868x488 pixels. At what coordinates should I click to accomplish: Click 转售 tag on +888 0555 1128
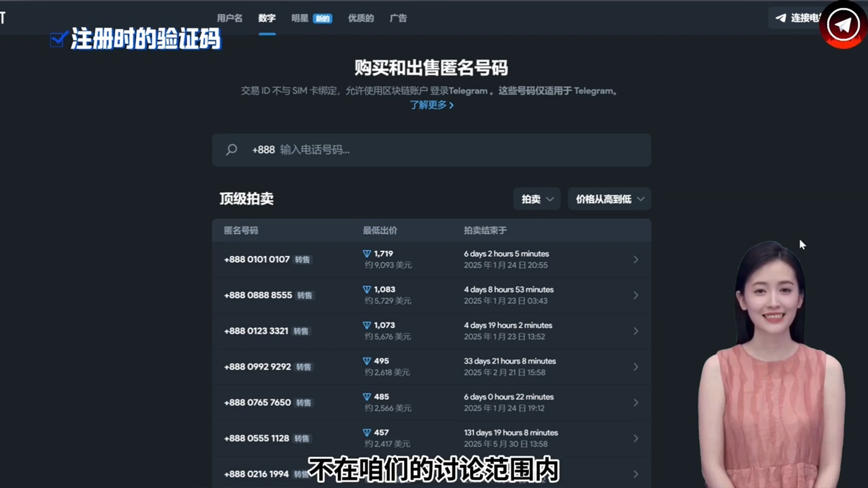coord(302,439)
